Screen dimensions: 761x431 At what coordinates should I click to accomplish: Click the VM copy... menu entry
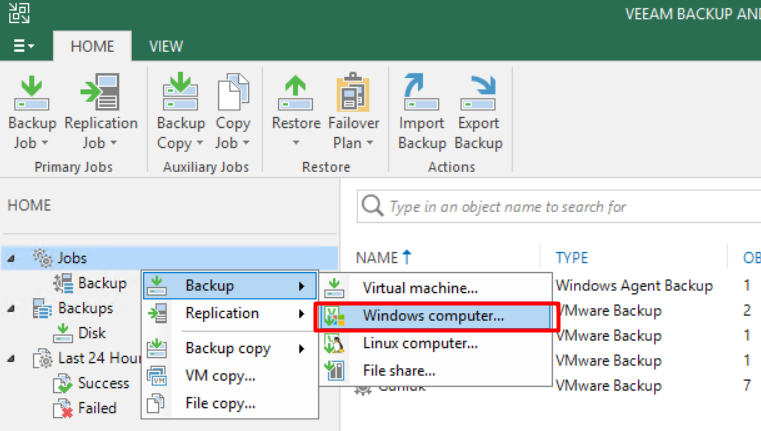[220, 376]
